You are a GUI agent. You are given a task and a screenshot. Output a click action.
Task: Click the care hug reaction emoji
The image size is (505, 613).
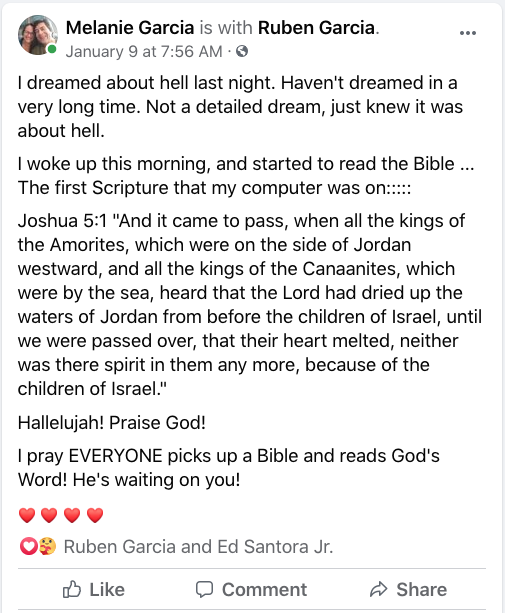47,546
